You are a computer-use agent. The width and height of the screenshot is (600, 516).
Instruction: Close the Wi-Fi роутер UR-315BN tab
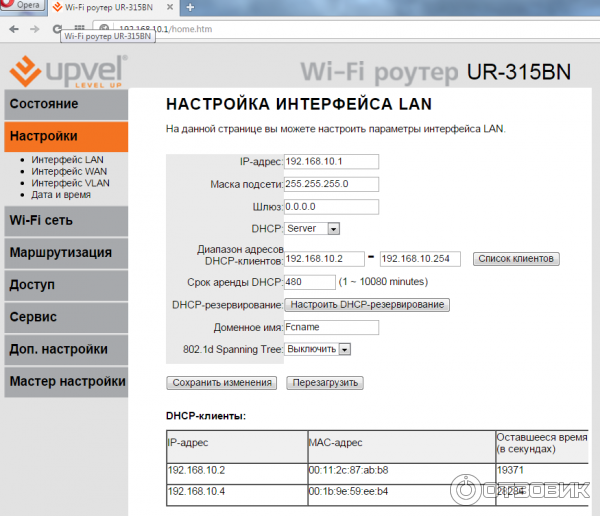[170, 7]
